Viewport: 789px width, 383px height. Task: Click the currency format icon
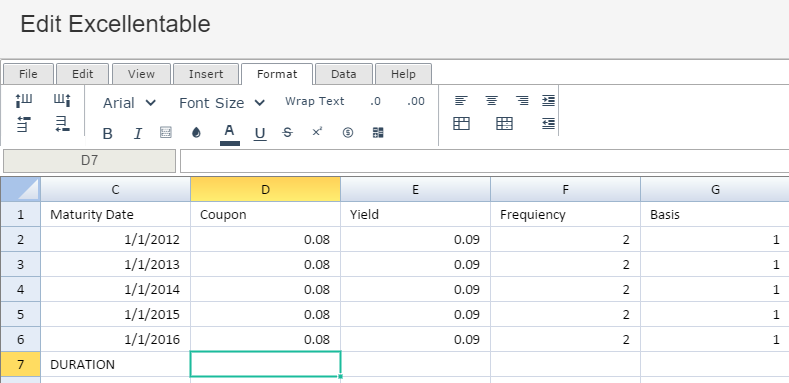pos(348,132)
